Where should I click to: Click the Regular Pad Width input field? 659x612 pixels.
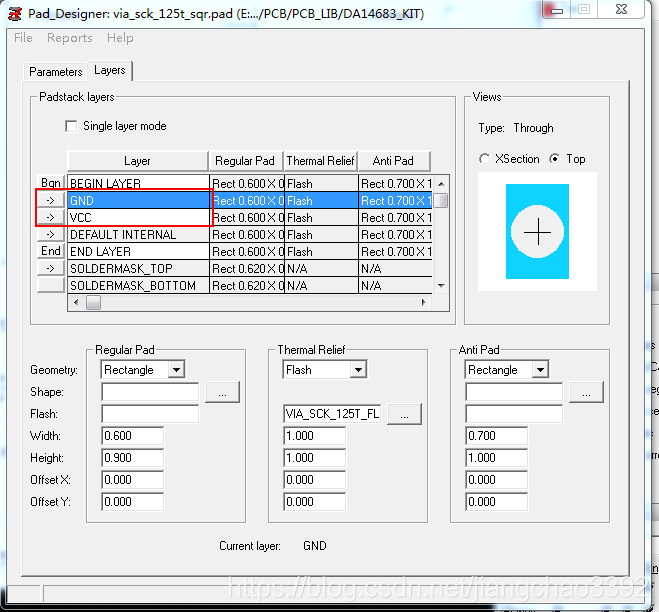tap(132, 436)
